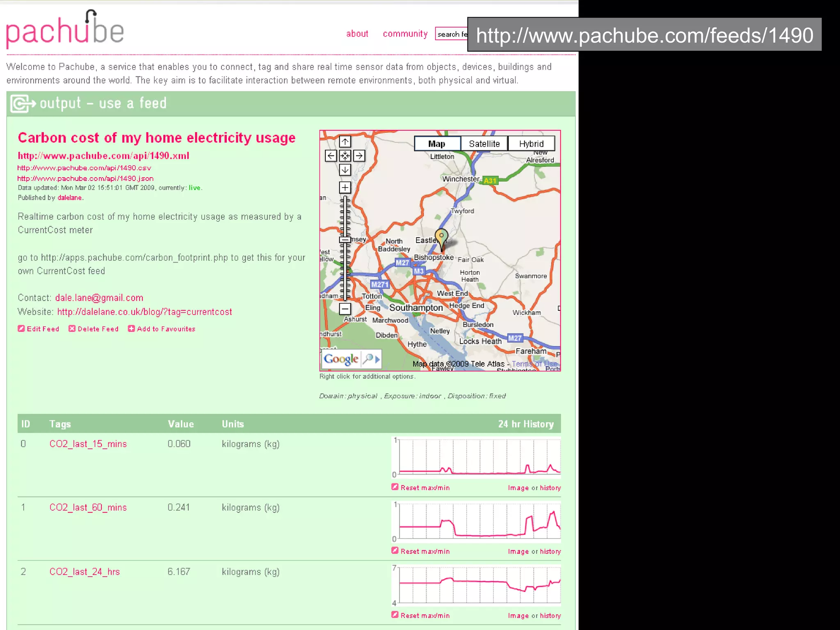Click the Add to Favourites plus icon
Image resolution: width=840 pixels, height=630 pixels.
pyautogui.click(x=131, y=329)
